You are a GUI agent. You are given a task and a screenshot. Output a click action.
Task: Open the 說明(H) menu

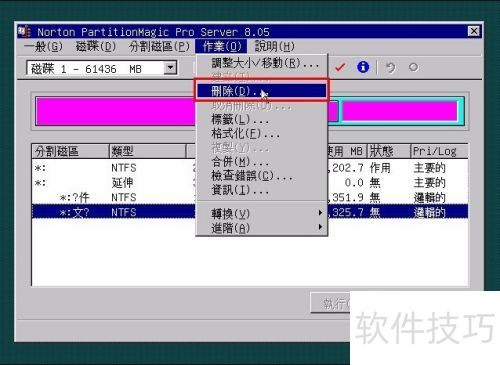(x=275, y=46)
